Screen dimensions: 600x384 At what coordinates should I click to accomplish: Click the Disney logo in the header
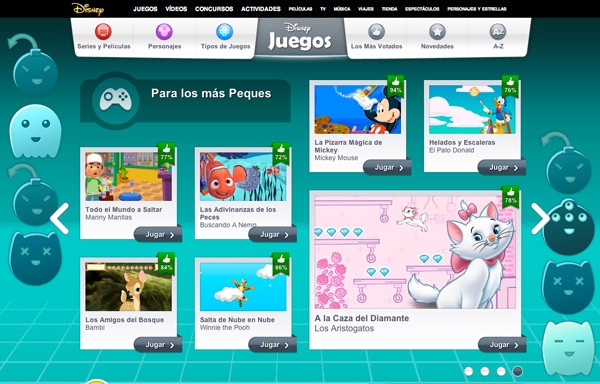click(x=88, y=9)
